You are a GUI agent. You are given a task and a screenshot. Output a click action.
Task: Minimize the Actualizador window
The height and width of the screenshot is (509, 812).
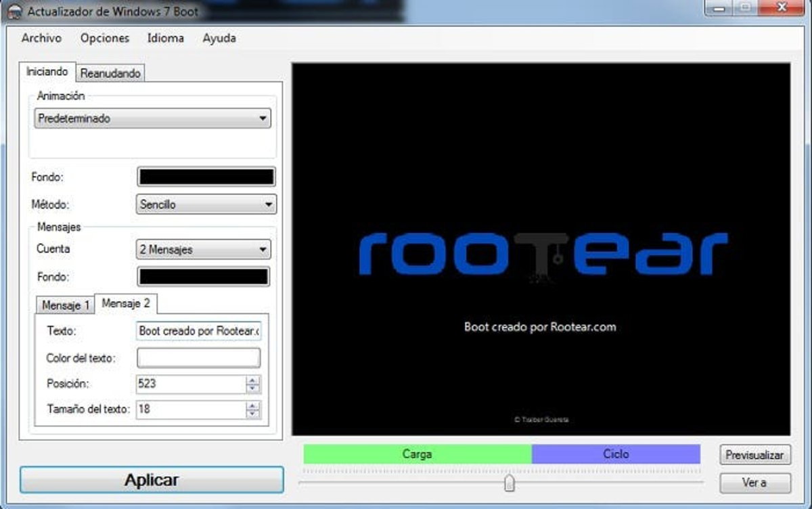pos(719,7)
